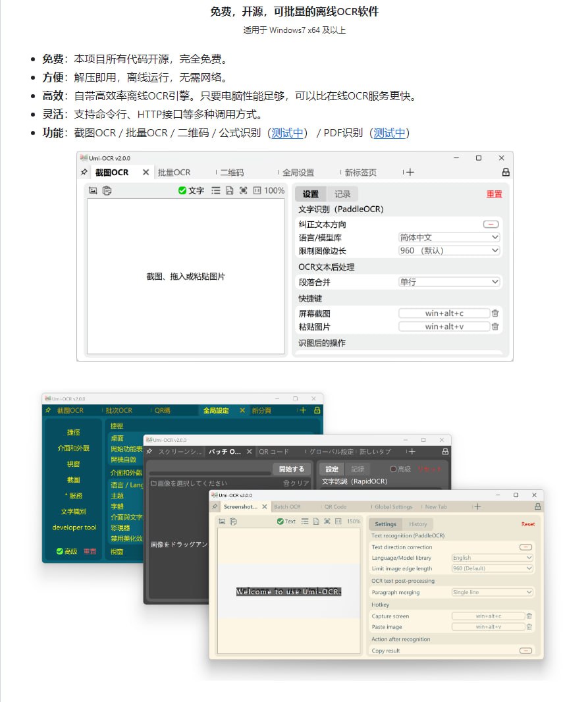Click pin icon in teal window

[x=48, y=410]
